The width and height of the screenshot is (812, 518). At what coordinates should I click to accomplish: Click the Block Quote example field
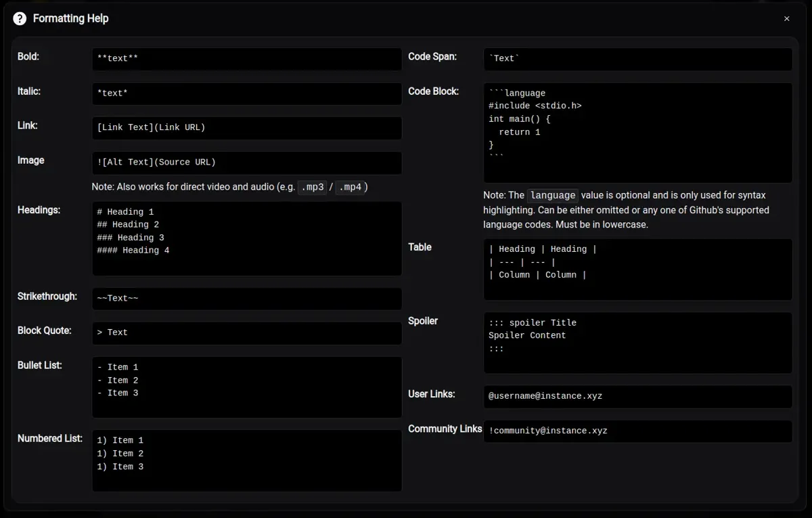coord(247,333)
